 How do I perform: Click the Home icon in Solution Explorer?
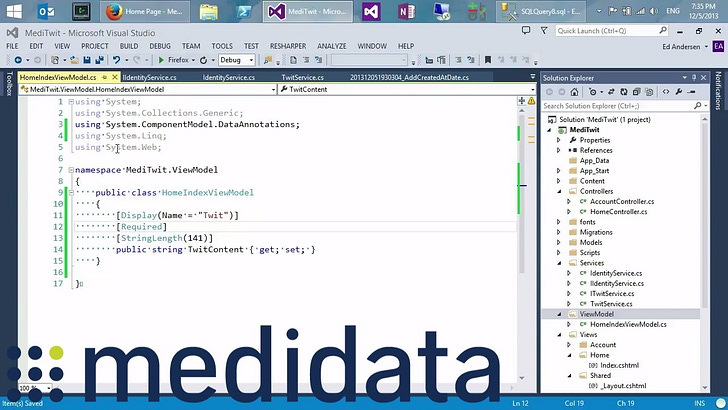[574, 92]
